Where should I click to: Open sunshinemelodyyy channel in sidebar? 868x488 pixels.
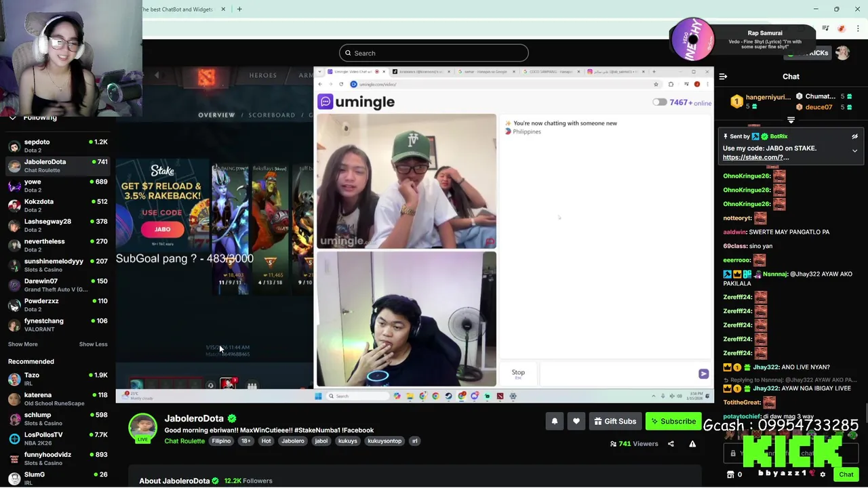click(x=58, y=265)
